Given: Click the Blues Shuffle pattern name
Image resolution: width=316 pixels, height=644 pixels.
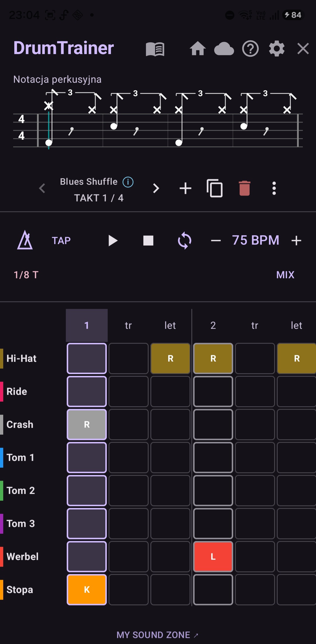Looking at the screenshot, I should [89, 182].
